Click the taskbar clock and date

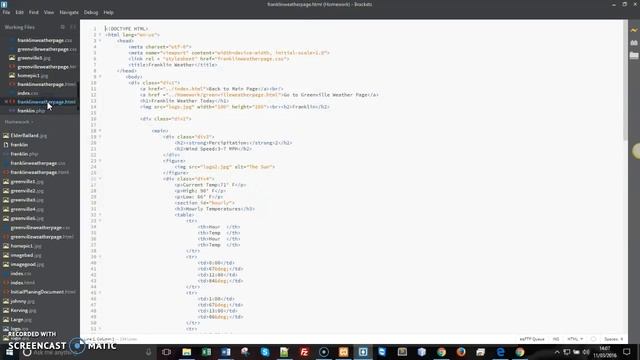pyautogui.click(x=605, y=352)
